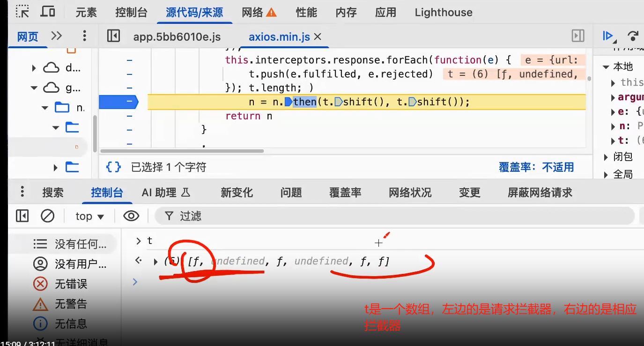Open the 问题 drawer tab
The width and height of the screenshot is (644, 346).
point(291,192)
